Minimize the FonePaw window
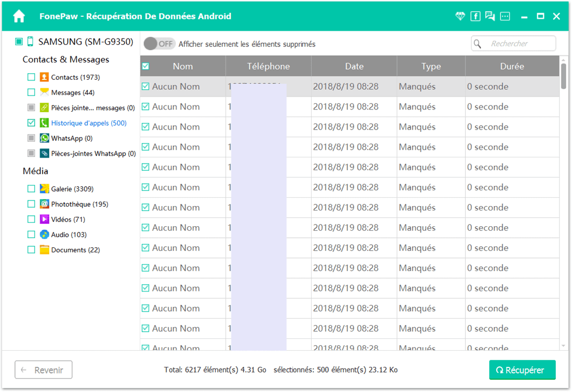This screenshot has width=572, height=392. (524, 16)
